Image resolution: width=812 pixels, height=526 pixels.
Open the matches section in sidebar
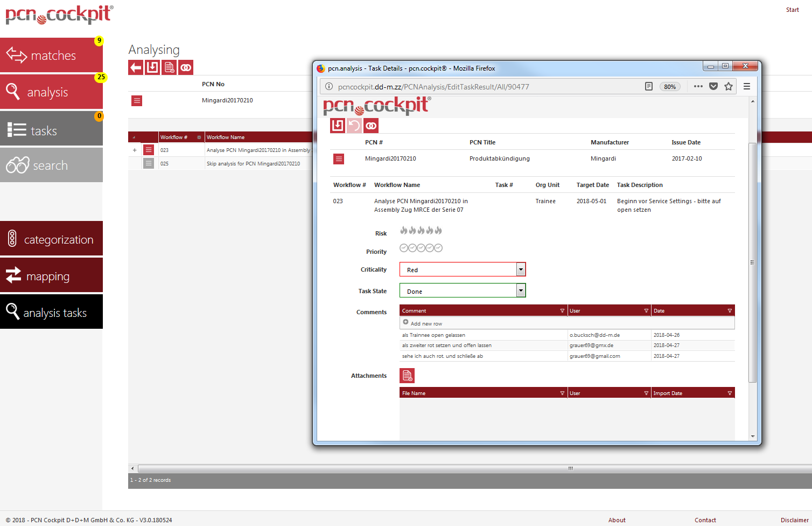tap(51, 55)
